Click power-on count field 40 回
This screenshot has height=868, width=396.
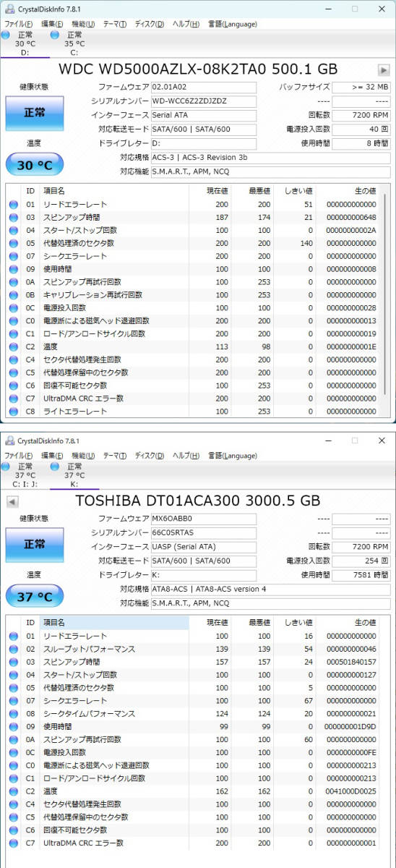[x=361, y=129]
